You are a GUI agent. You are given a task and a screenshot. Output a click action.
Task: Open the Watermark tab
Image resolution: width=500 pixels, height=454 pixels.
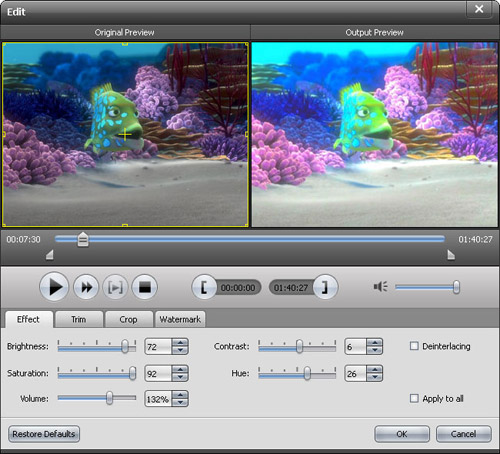pyautogui.click(x=180, y=319)
